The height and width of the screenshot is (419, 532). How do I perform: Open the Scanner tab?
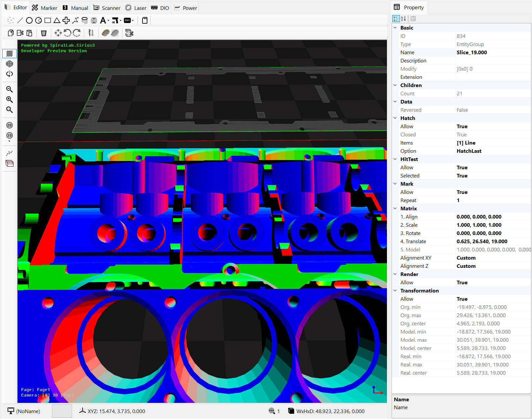107,8
